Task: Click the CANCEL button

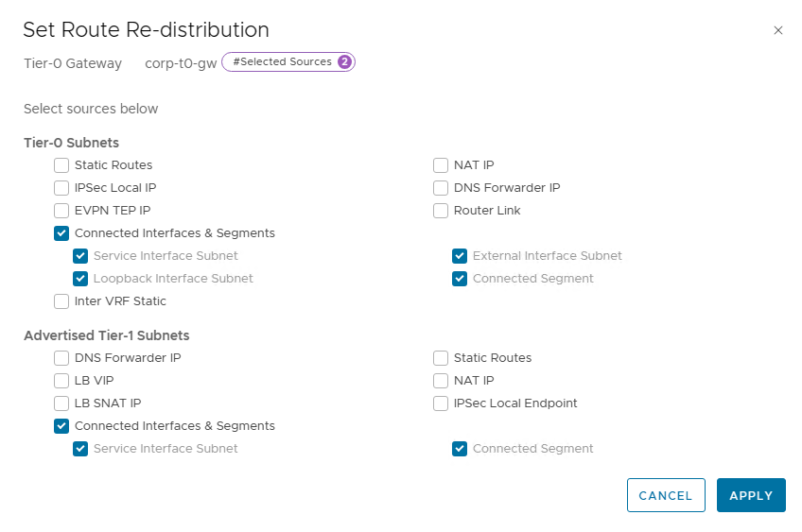Action: pyautogui.click(x=666, y=495)
